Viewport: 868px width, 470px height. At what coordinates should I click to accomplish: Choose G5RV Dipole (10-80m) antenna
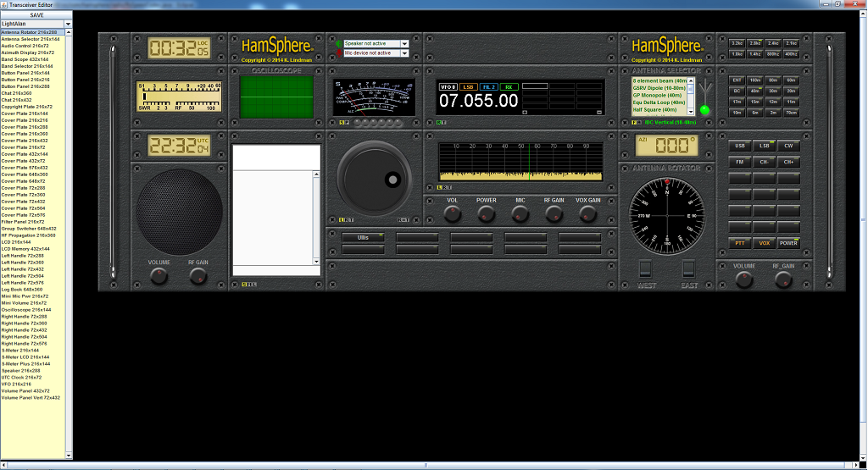tap(659, 88)
